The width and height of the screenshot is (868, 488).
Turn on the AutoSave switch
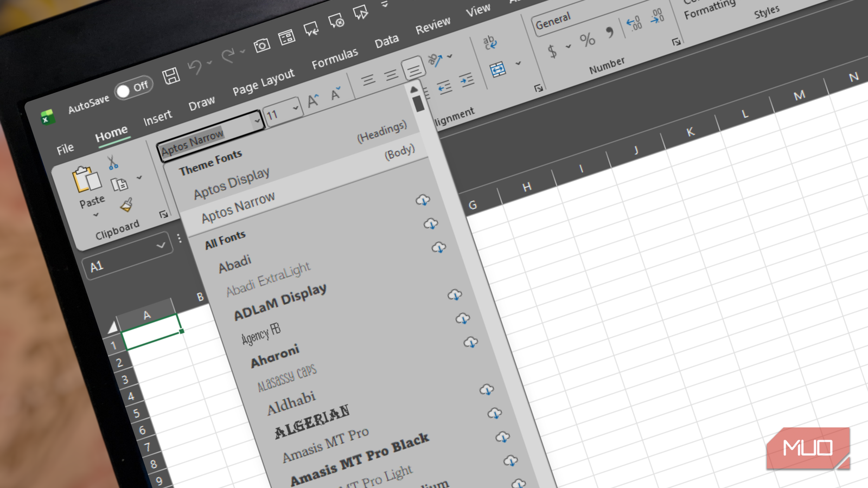click(133, 87)
